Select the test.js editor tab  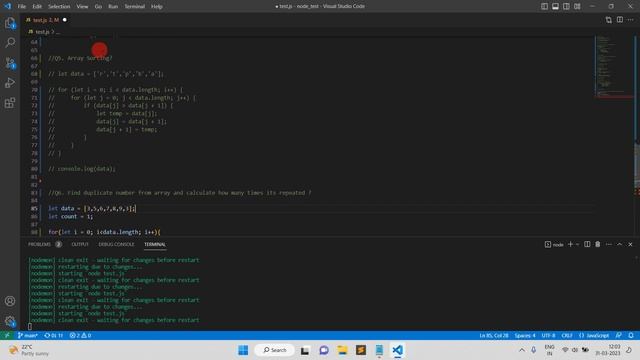tap(46, 20)
